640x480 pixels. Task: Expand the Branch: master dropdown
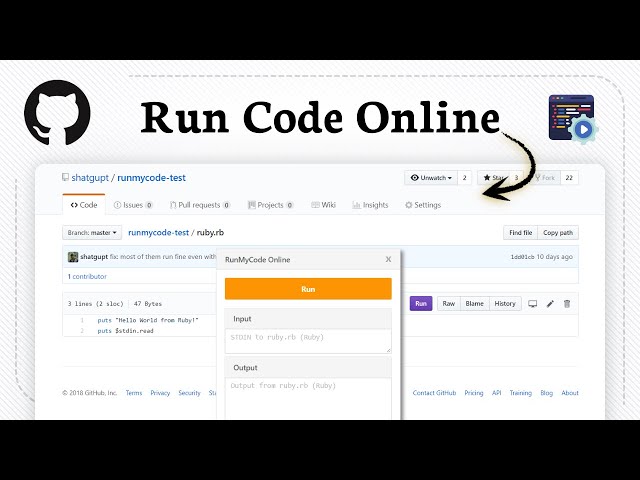point(92,233)
